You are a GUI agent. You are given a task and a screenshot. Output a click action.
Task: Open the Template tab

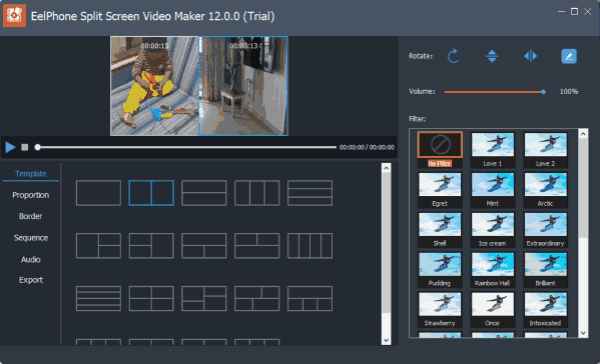pyautogui.click(x=31, y=173)
